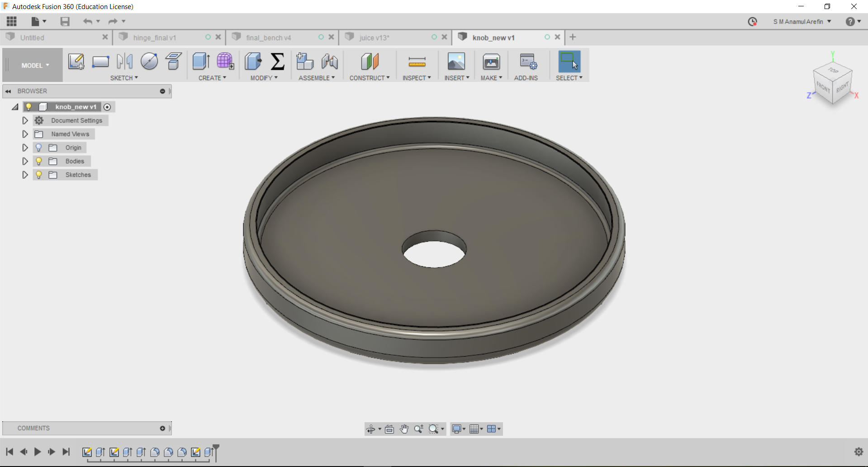Toggle visibility of the Bodies folder
This screenshot has height=467, width=868.
pos(39,161)
